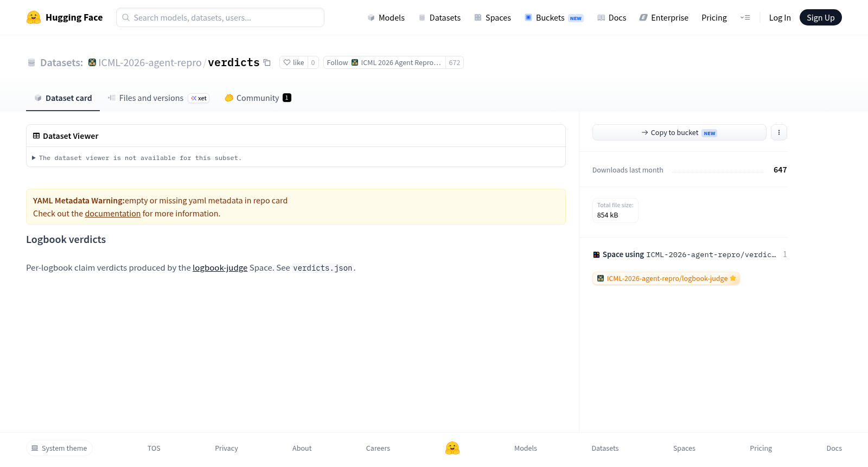868x467 pixels.
Task: Open Buckets in top navigation
Action: (x=553, y=17)
